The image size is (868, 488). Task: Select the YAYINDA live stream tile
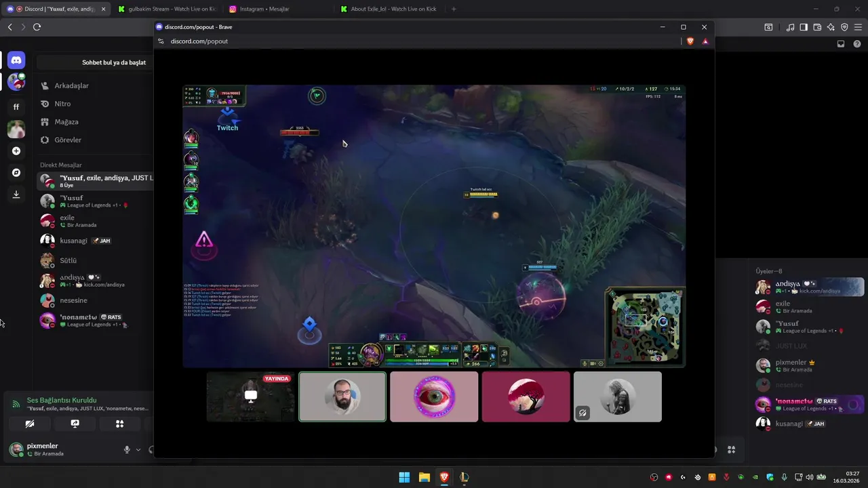tap(250, 396)
